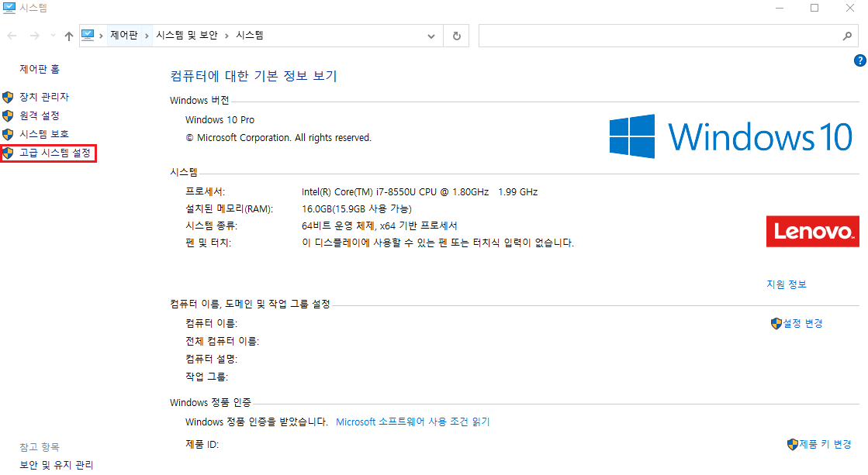The height and width of the screenshot is (475, 868).
Task: Click the Windows 10 Pro text
Action: [220, 119]
